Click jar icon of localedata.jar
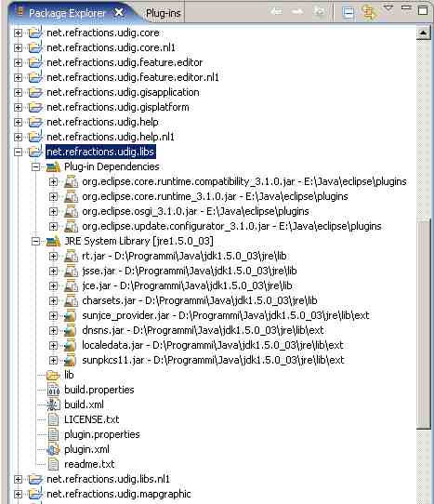Image resolution: width=434 pixels, height=504 pixels. (70, 345)
